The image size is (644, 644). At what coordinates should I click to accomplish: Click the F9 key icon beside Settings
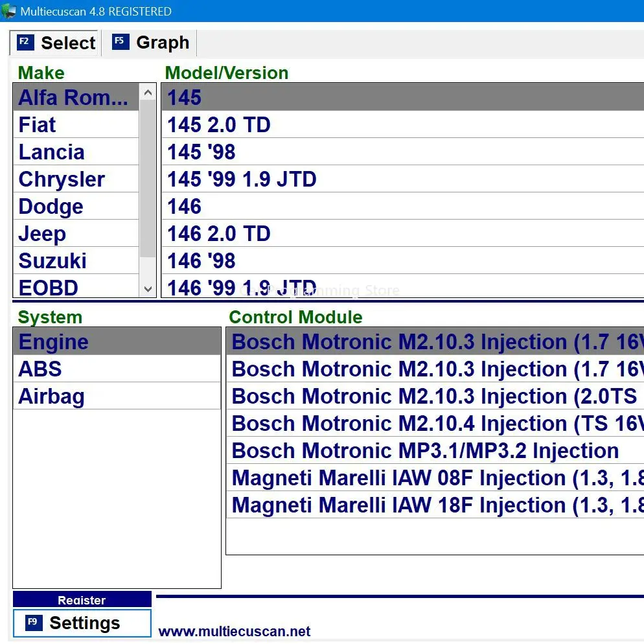34,622
